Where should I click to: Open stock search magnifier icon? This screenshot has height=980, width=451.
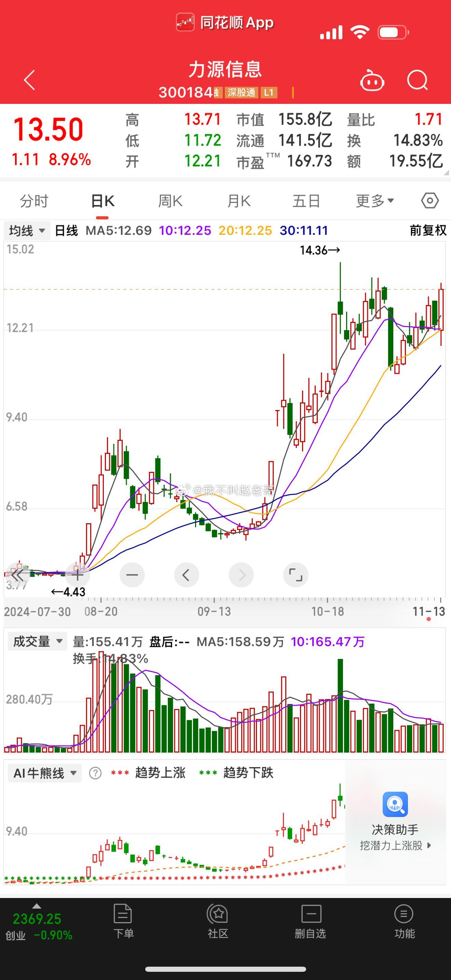[x=418, y=80]
